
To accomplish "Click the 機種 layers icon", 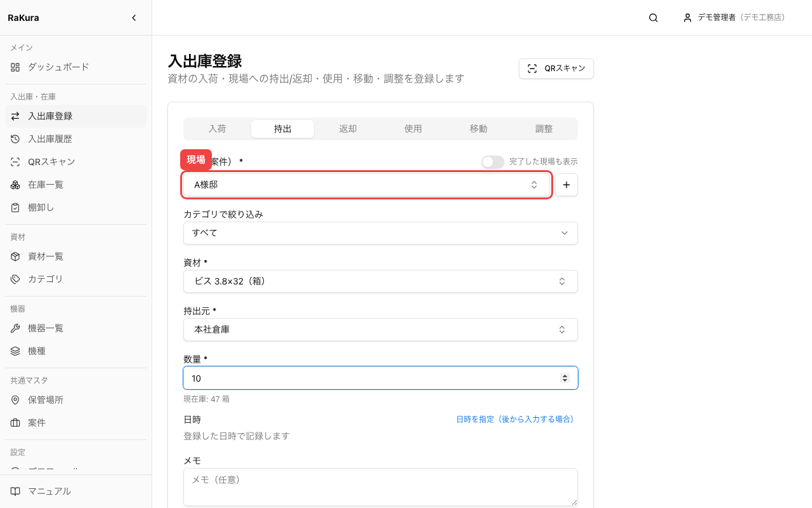I will (15, 351).
